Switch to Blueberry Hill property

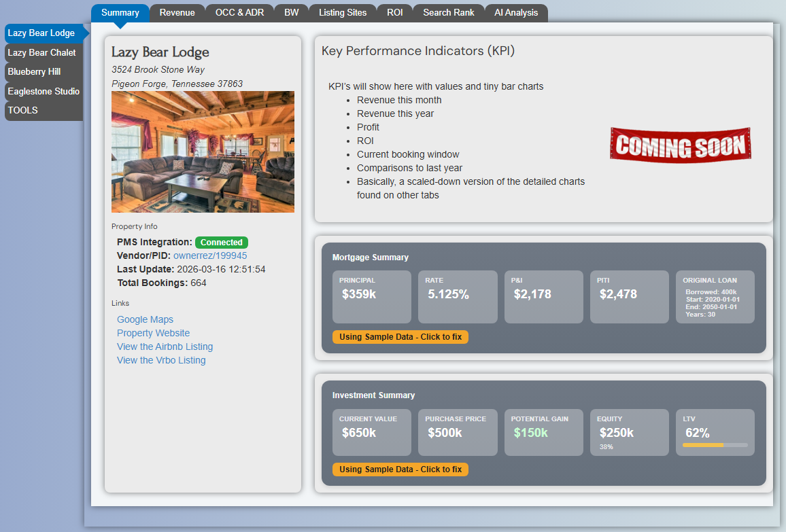click(33, 71)
